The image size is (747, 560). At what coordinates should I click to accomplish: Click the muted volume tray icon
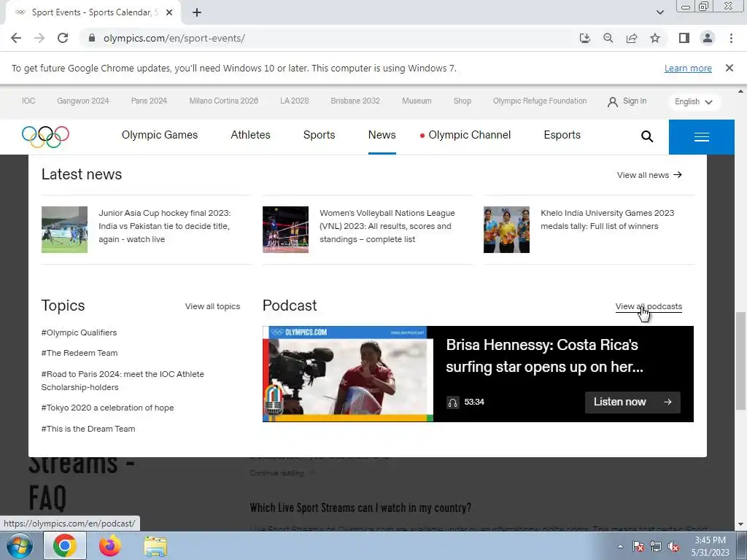[x=673, y=547]
